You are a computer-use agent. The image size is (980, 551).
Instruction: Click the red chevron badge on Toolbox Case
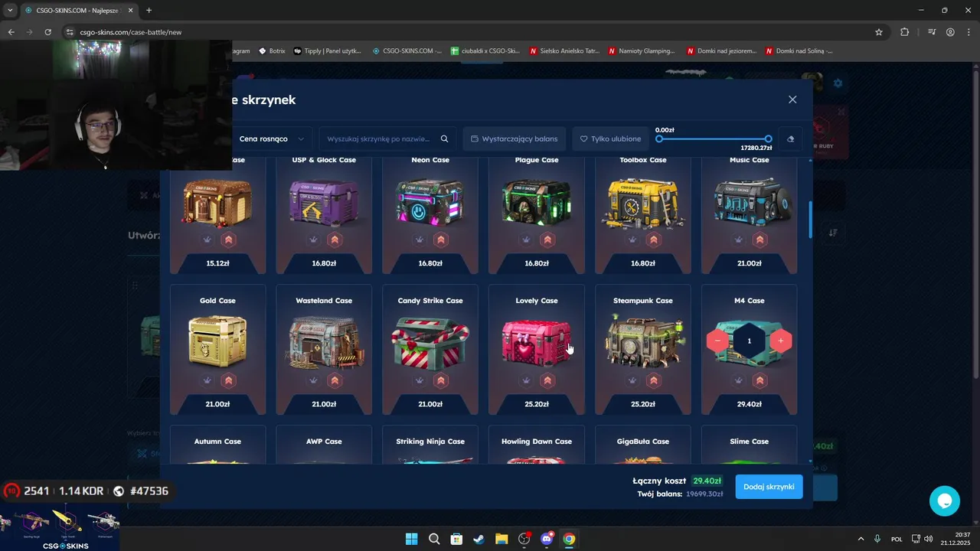pos(654,240)
